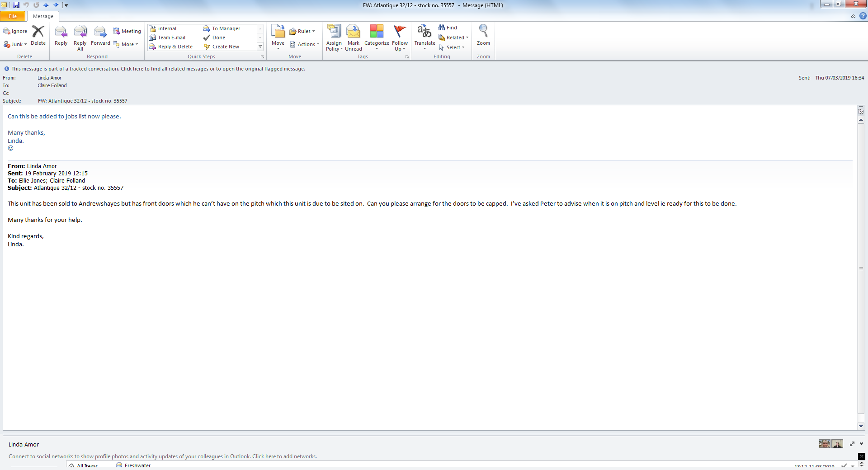Select the Freshwater tab in People Pane

(133, 465)
